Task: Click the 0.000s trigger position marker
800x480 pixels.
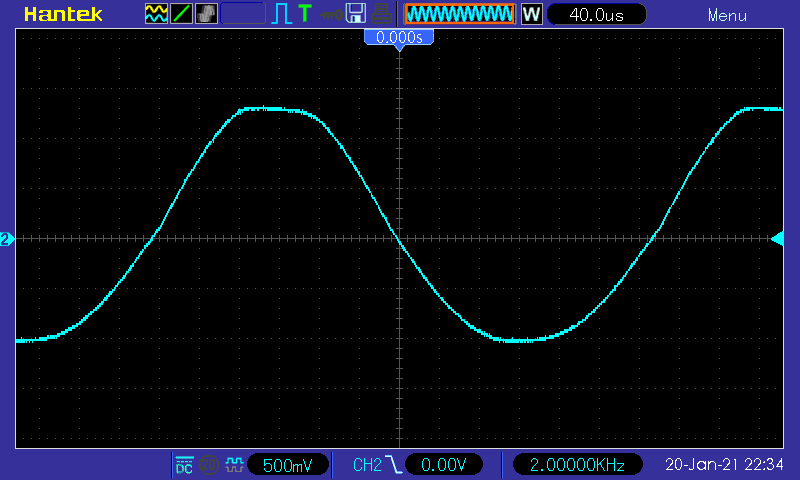Action: [399, 39]
